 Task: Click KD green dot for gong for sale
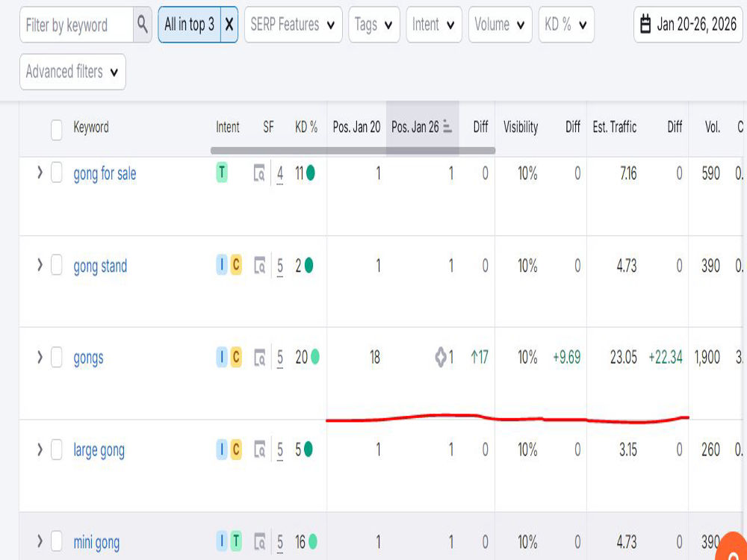(x=311, y=173)
